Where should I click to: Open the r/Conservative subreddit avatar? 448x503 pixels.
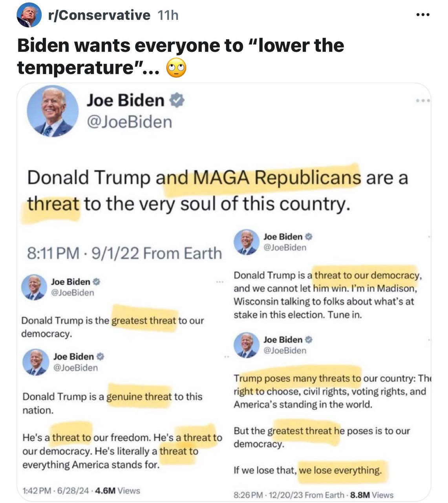pos(29,15)
